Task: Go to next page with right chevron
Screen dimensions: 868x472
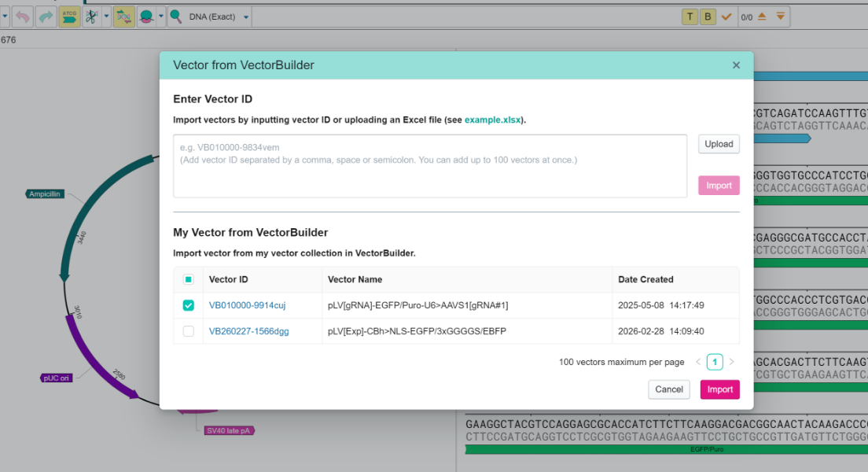Action: (732, 362)
